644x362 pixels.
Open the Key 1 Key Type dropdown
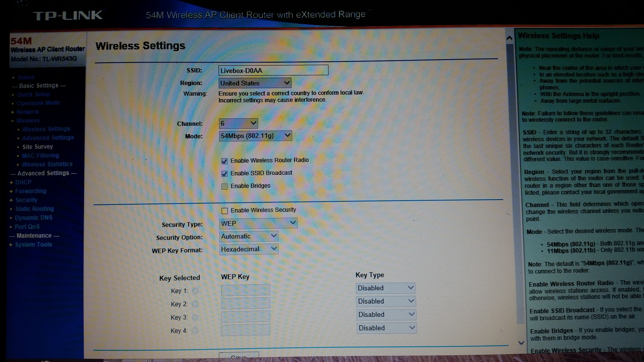(386, 288)
